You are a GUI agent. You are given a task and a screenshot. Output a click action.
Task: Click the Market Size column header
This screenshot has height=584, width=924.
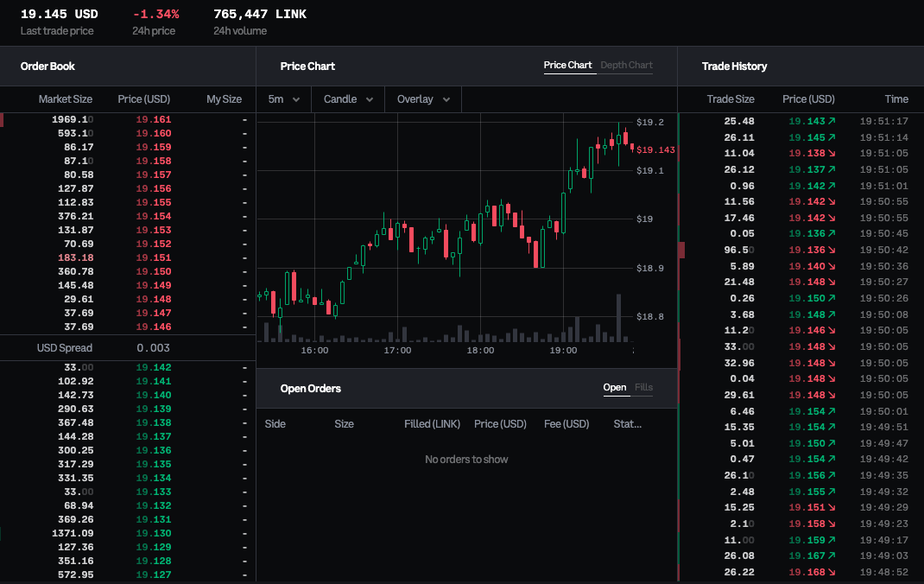pos(65,99)
